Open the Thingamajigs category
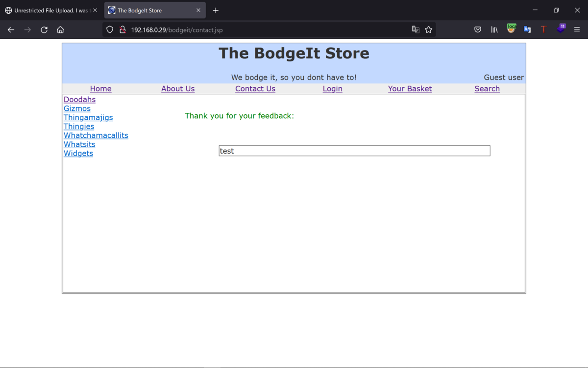 click(88, 117)
